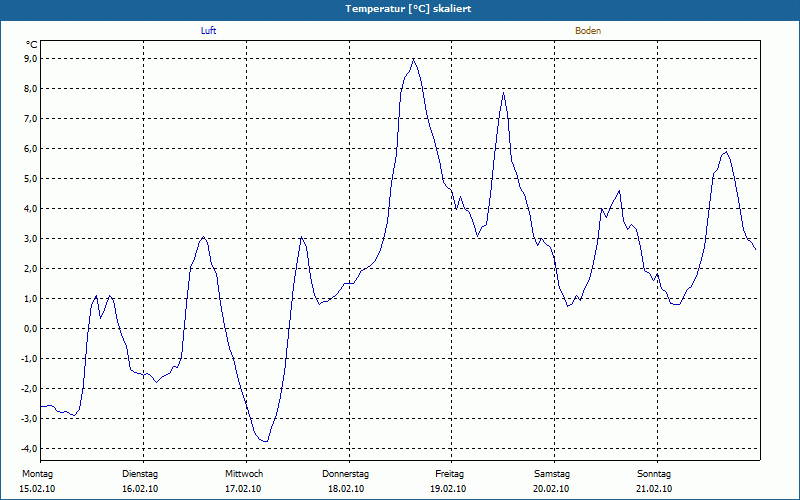
Task: Click the date 20.02.10
Action: tap(551, 489)
